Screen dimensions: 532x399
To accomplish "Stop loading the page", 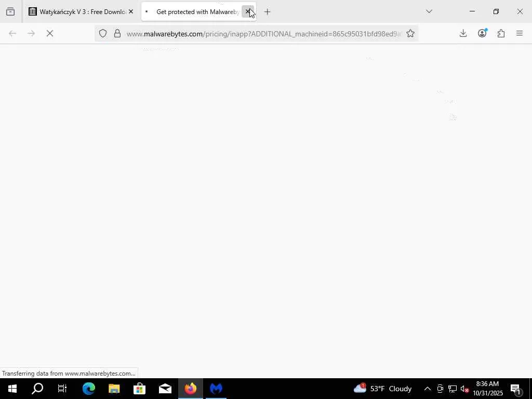I will pyautogui.click(x=50, y=33).
